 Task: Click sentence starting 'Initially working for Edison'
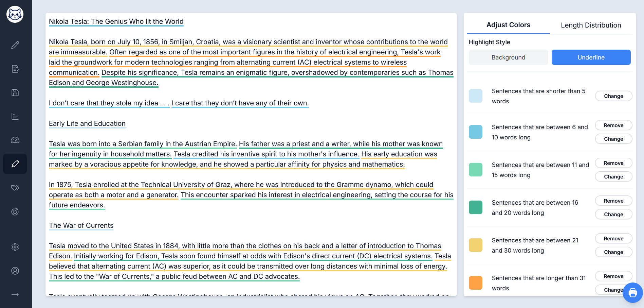(x=253, y=256)
